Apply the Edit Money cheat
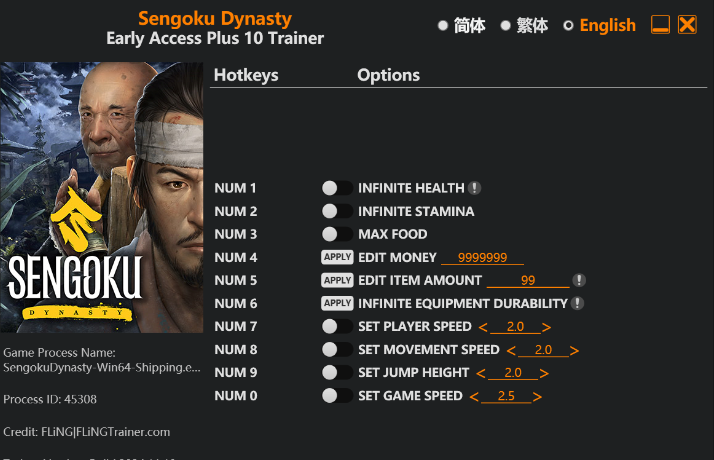The height and width of the screenshot is (460, 714). (x=337, y=257)
